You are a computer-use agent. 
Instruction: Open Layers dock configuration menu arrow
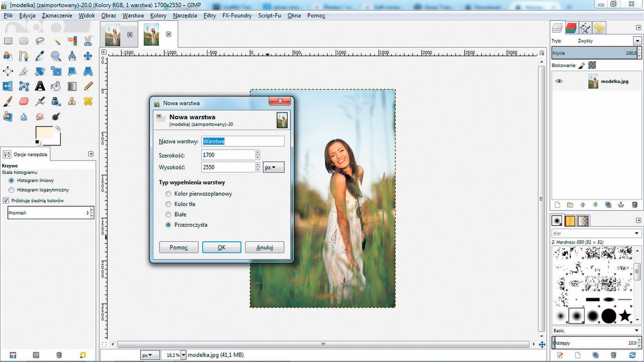[637, 28]
